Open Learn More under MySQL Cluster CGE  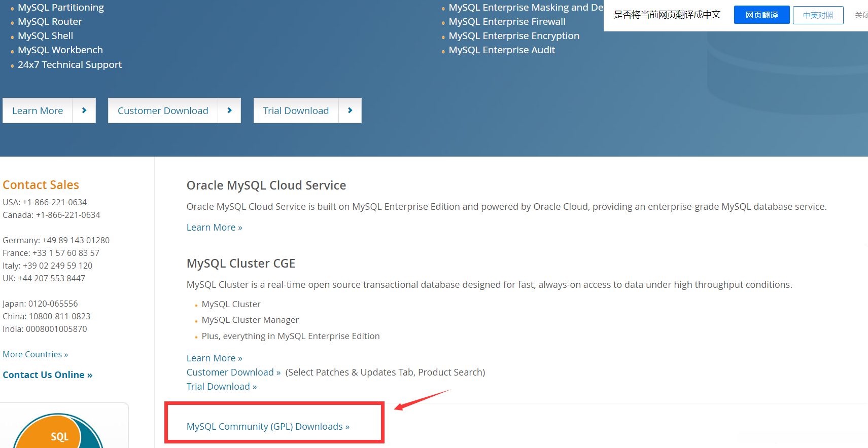214,358
